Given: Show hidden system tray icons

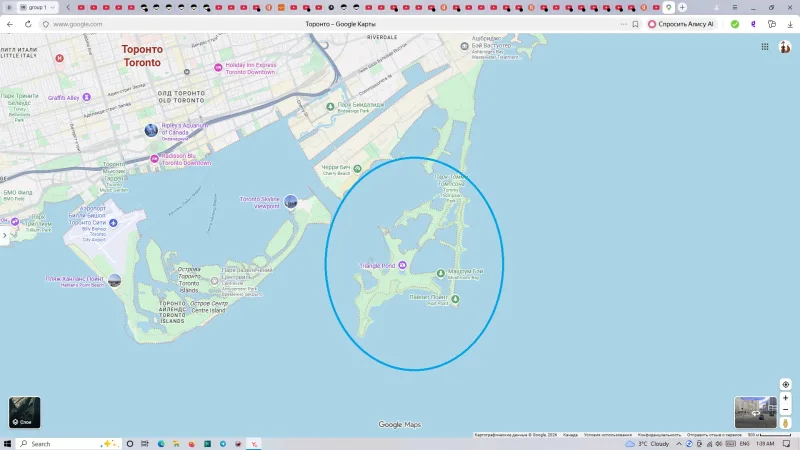Looking at the screenshot, I should coord(679,444).
